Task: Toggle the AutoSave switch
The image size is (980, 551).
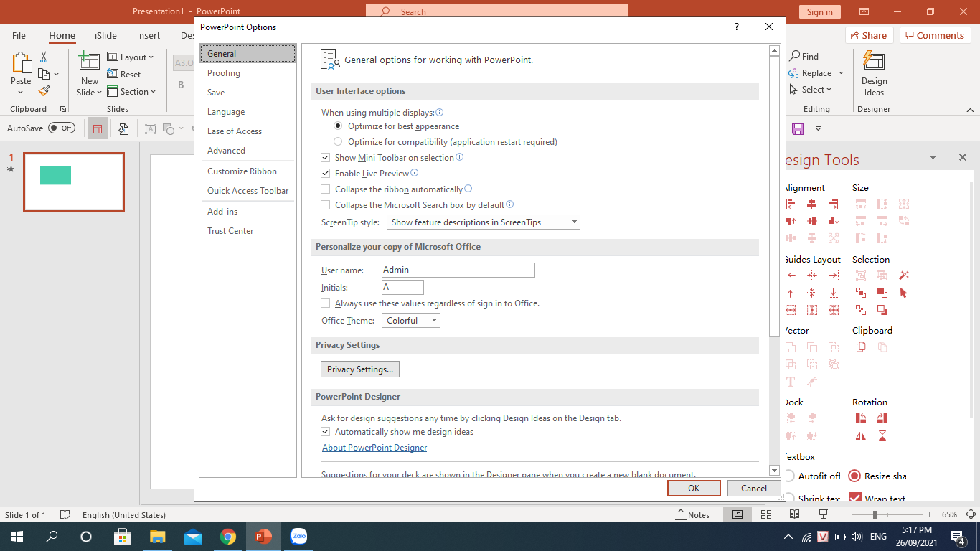Action: [x=62, y=128]
